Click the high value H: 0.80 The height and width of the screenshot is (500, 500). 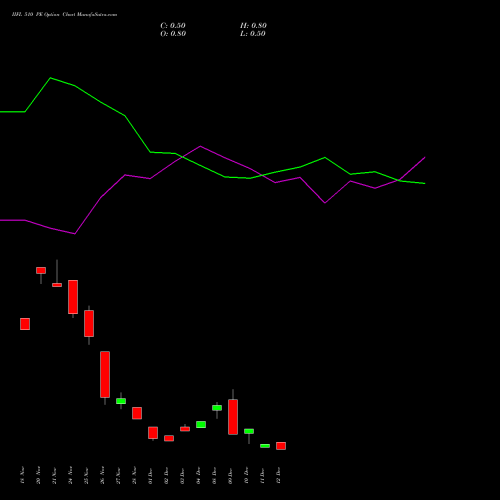[x=253, y=26]
